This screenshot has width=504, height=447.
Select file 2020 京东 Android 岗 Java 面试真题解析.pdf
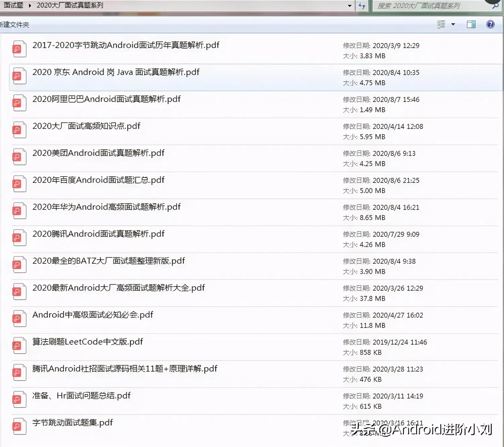(116, 72)
